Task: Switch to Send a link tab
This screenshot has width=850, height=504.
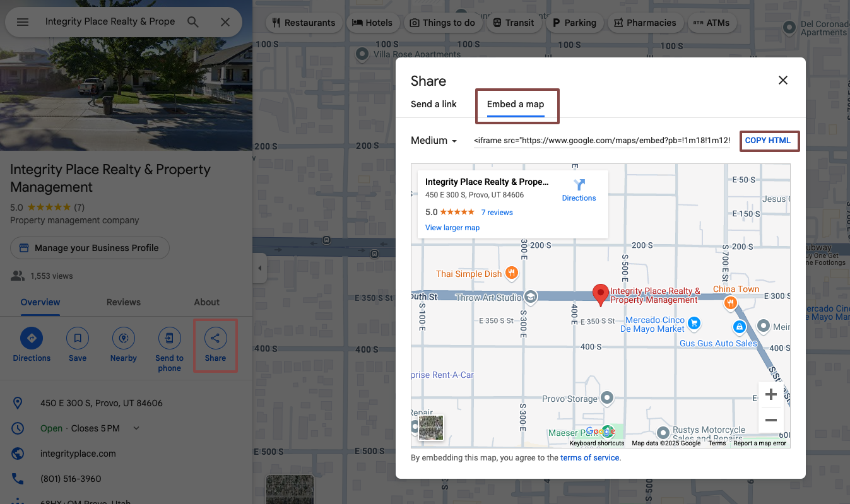Action: tap(434, 104)
